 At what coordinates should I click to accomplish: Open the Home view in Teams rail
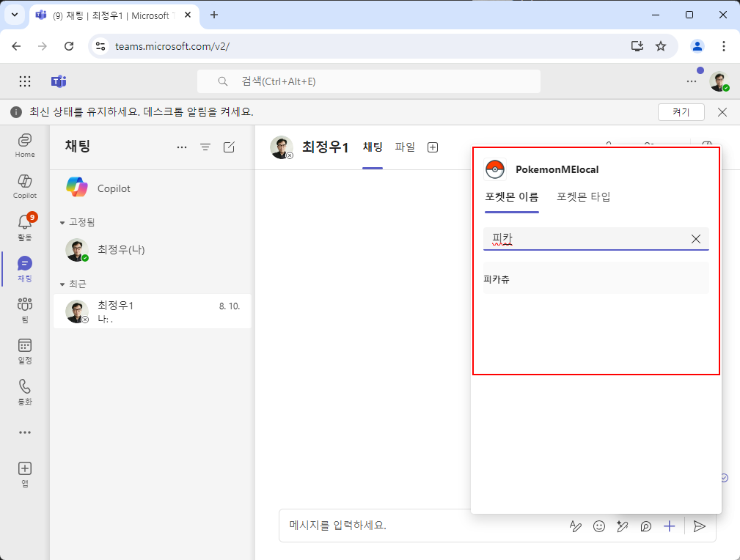point(24,145)
